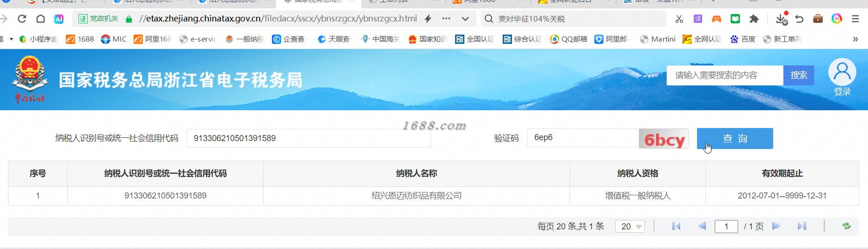Click the 有效期起止 column header
This screenshot has height=249, width=868.
[x=782, y=174]
